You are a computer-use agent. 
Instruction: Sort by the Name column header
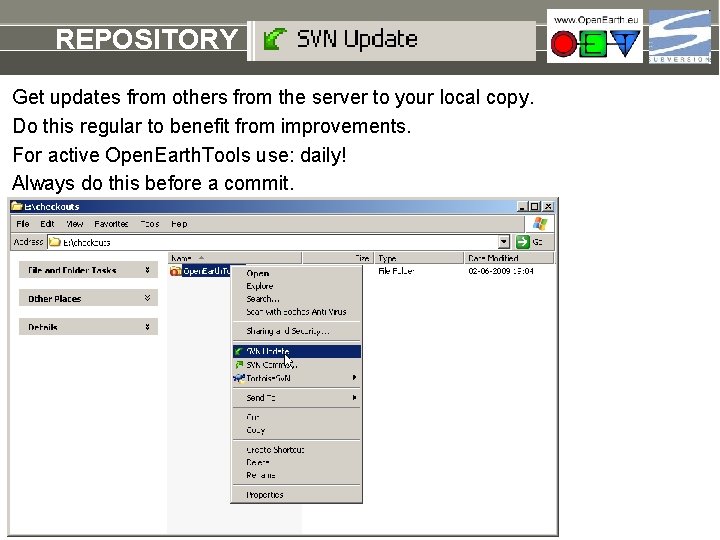235,258
